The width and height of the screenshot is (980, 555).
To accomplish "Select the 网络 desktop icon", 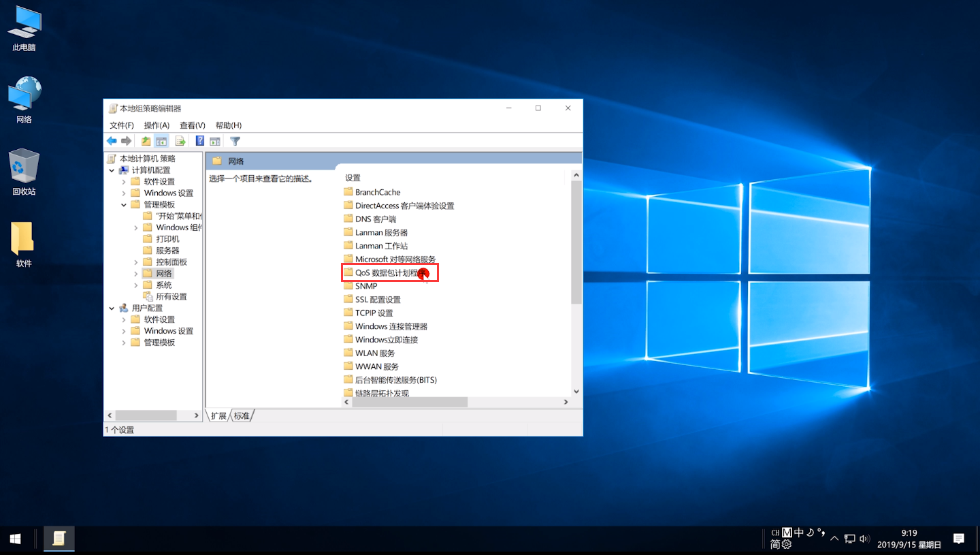I will tap(24, 100).
